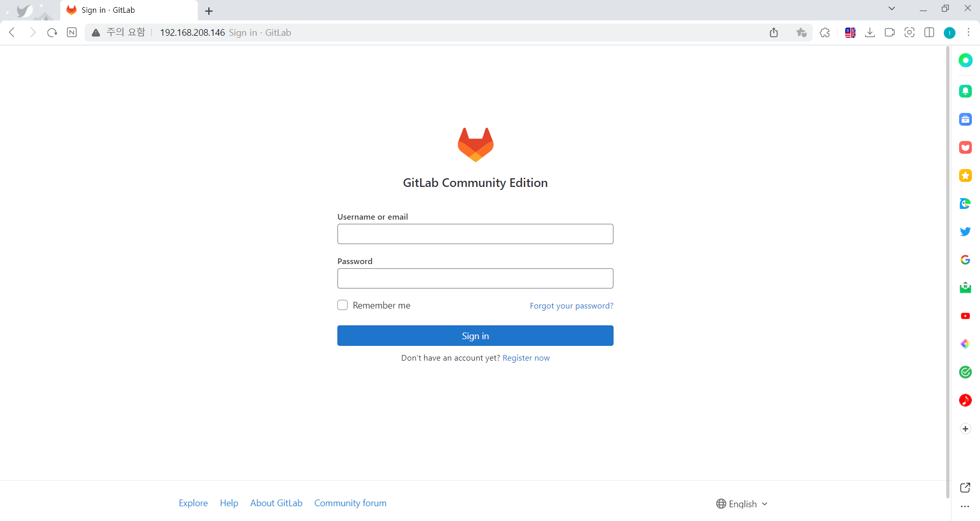Open the Twitter bird sidebar icon
The image size is (980, 521).
(x=965, y=232)
